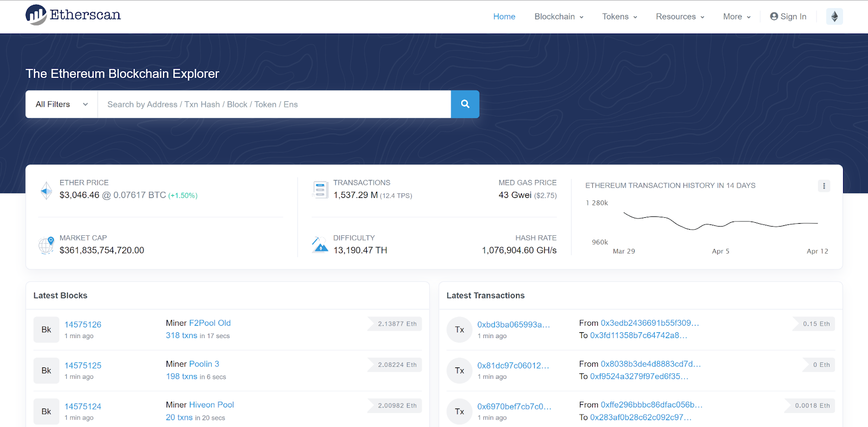
Task: Click the magnifier search button
Action: tap(465, 104)
